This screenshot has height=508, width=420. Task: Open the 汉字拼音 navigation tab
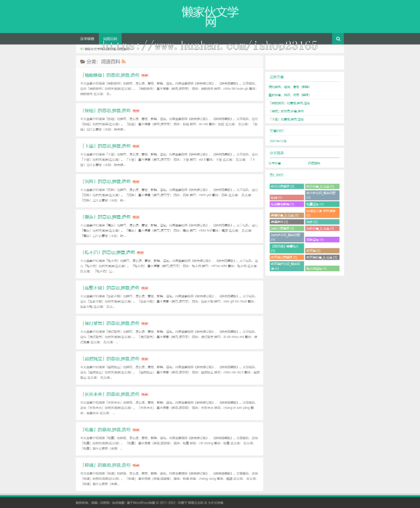pyautogui.click(x=87, y=39)
